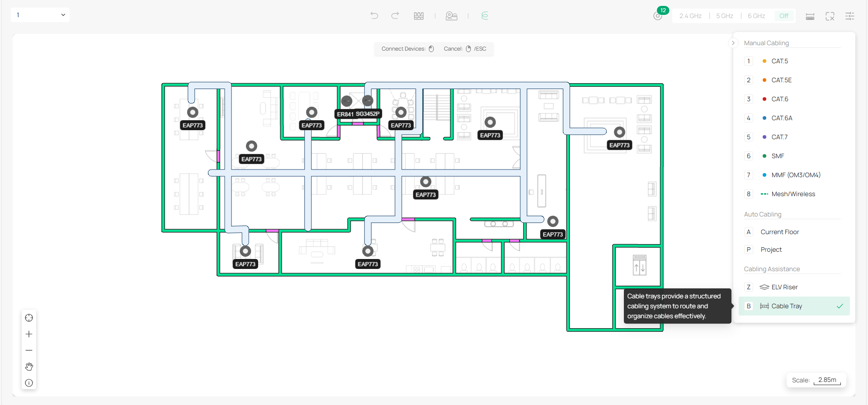Viewport: 868px width, 405px height.
Task: Open the devices tool icon
Action: [x=451, y=16]
